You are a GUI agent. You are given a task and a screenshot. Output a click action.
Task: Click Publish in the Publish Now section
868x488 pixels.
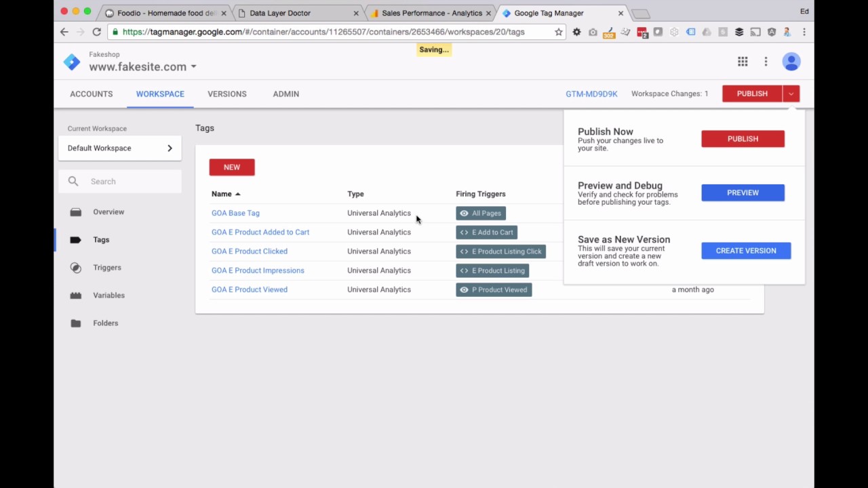[743, 139]
